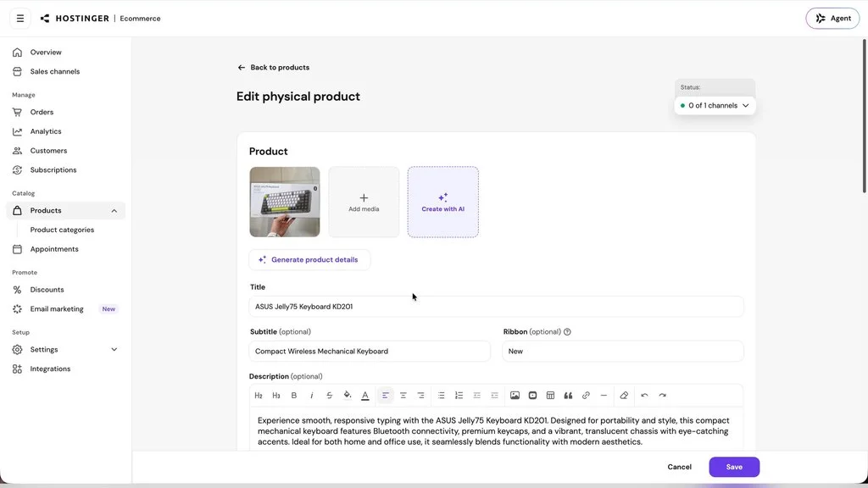Click inside the description text area
Viewport: 868px width, 488px height.
[496, 431]
